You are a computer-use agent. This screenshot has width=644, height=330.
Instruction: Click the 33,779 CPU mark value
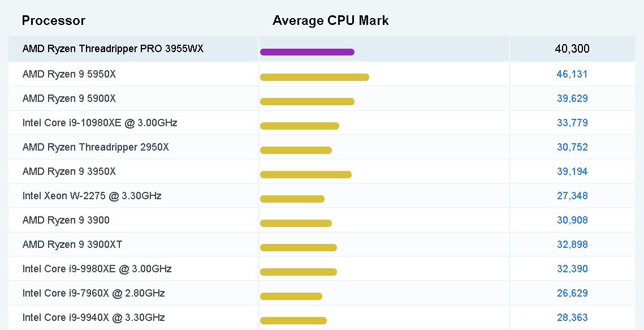pos(572,123)
